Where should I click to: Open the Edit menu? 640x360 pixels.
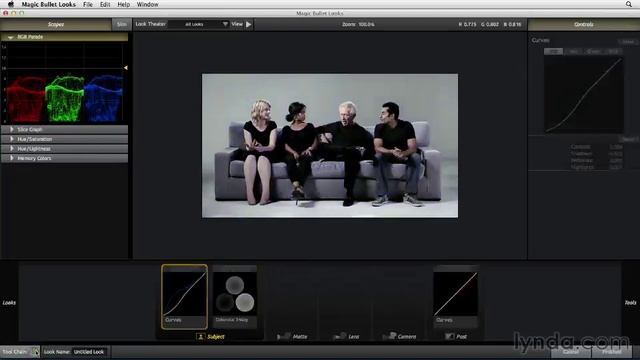click(105, 4)
